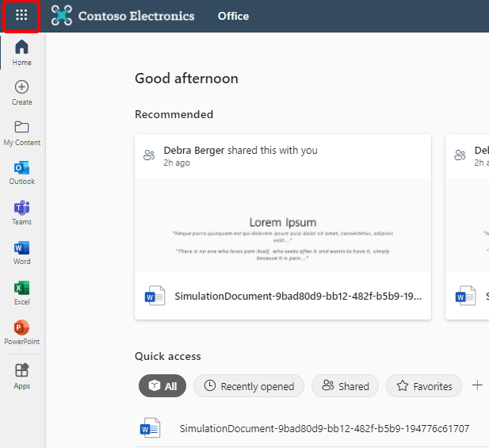This screenshot has width=489, height=448.
Task: Click the plus button to add filter
Action: pos(477,385)
